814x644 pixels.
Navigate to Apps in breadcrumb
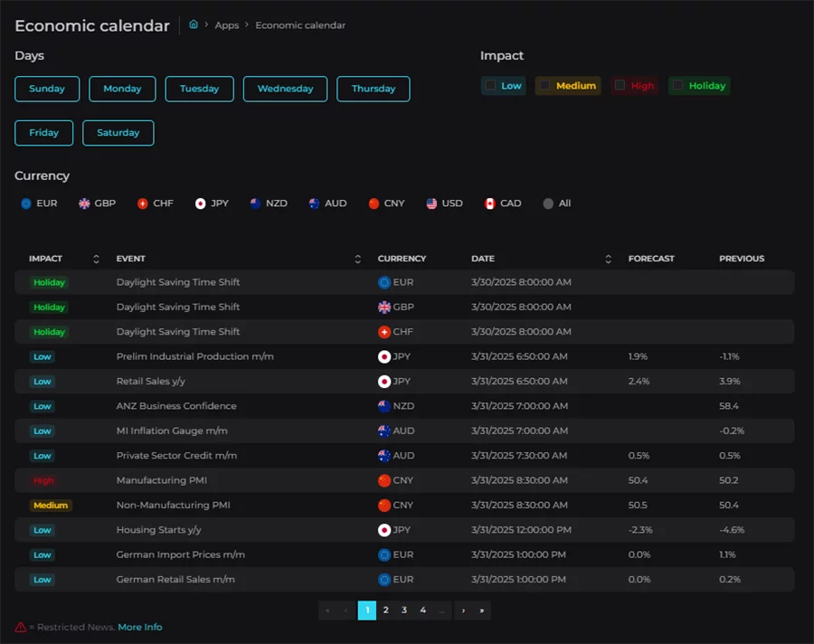(x=227, y=25)
